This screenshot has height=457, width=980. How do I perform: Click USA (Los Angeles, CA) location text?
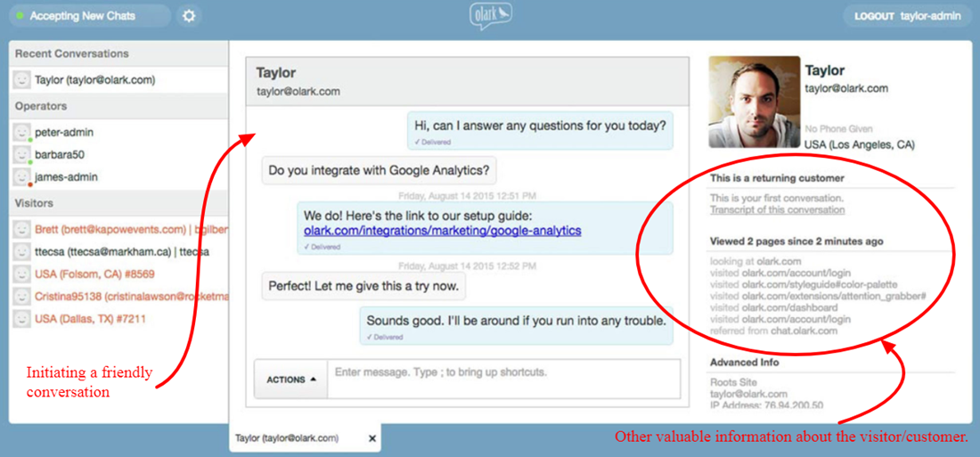pos(860,145)
